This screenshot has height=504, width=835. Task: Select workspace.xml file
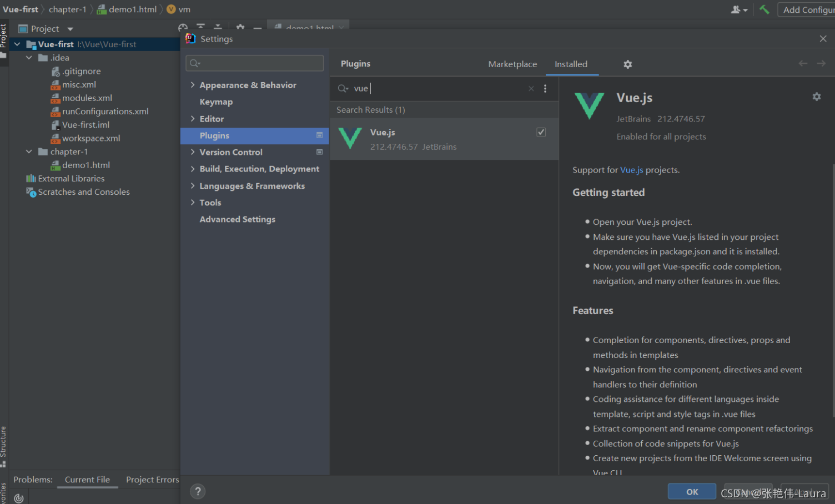tap(85, 138)
